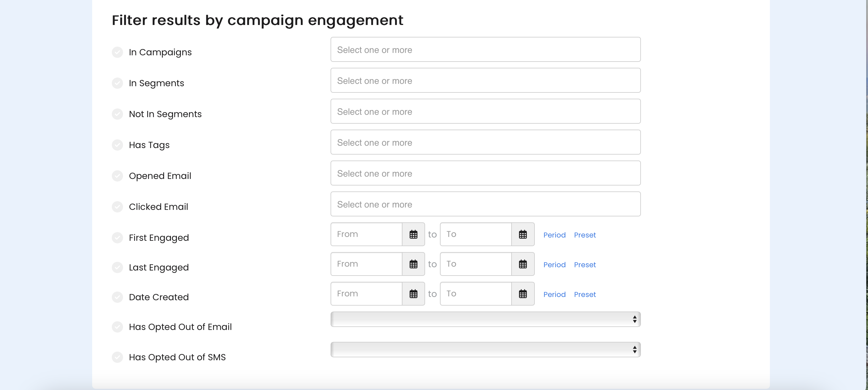Click the Filter results by campaign engagement heading
868x390 pixels.
coord(257,21)
